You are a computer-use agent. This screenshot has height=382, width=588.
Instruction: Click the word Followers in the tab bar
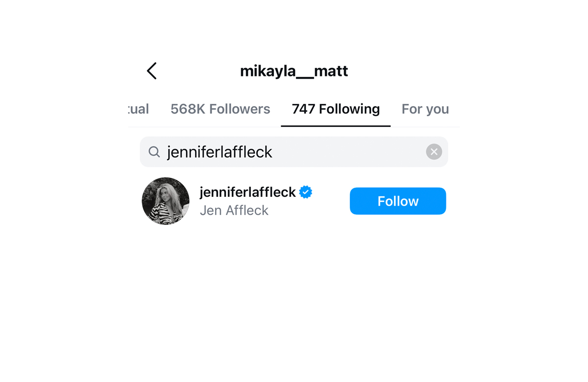tap(240, 109)
